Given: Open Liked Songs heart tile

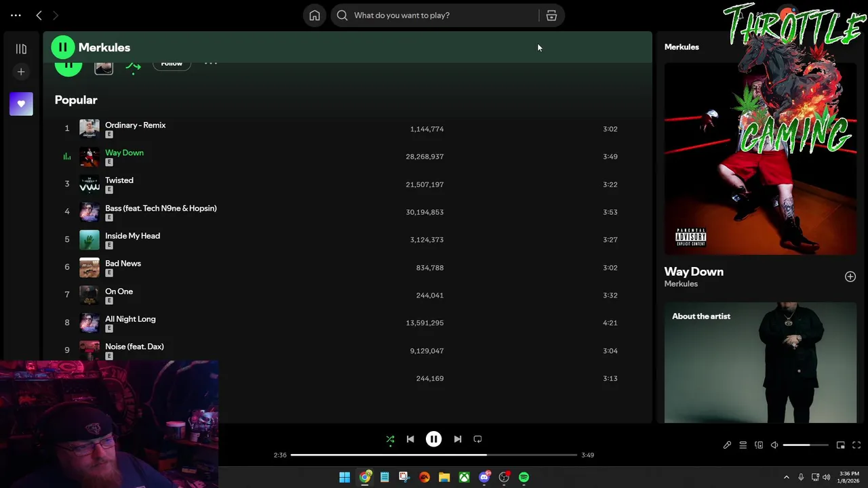Looking at the screenshot, I should [x=21, y=104].
